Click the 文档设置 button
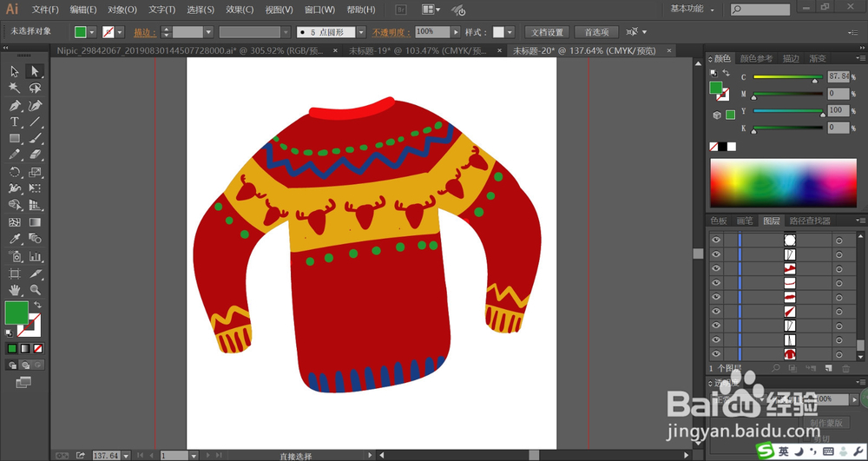868x461 pixels. (x=548, y=32)
